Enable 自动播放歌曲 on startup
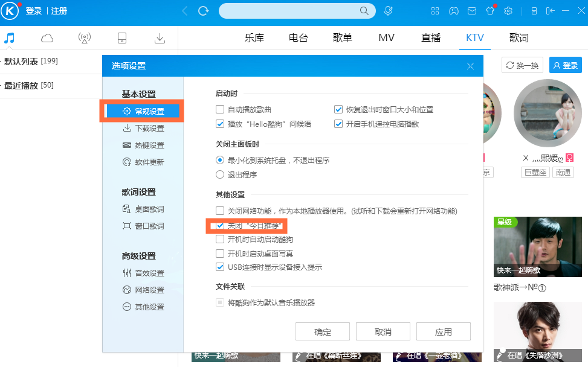This screenshot has width=588, height=367. (x=221, y=109)
